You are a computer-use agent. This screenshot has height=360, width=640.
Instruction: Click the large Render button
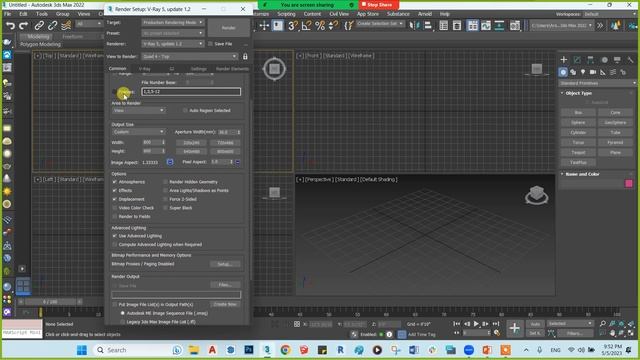(x=228, y=28)
